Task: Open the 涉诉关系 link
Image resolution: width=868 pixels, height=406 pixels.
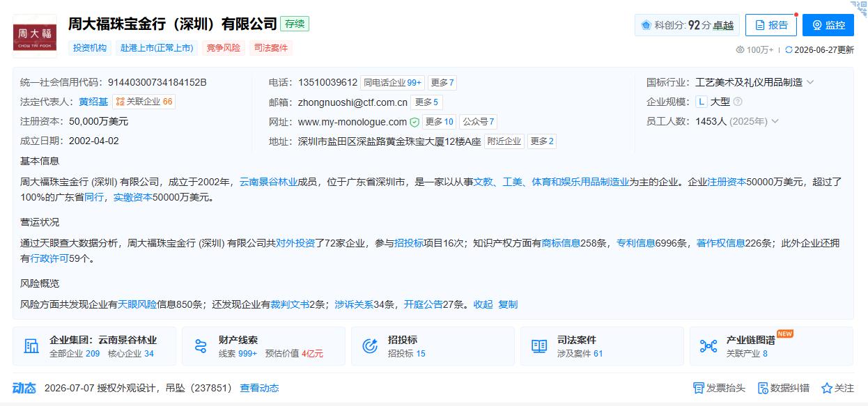Action: 354,304
